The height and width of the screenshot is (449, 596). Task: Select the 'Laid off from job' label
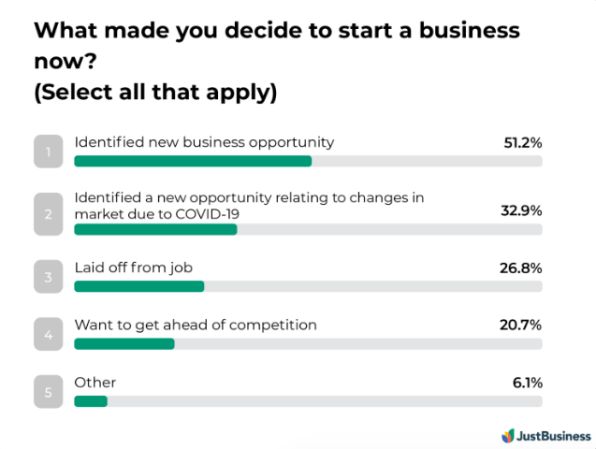133,268
